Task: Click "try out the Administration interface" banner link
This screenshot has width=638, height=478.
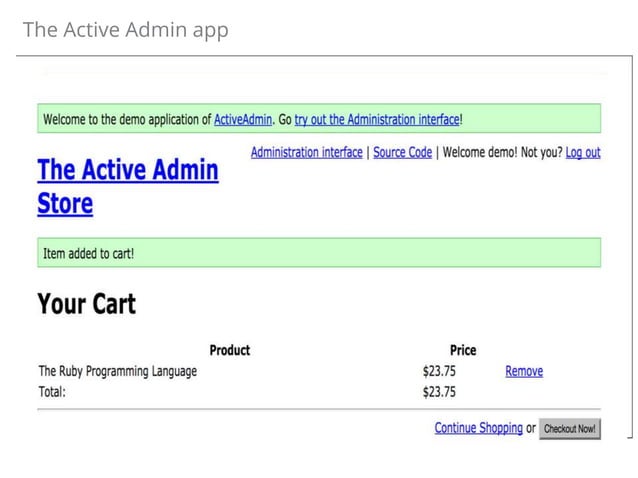Action: click(x=377, y=120)
